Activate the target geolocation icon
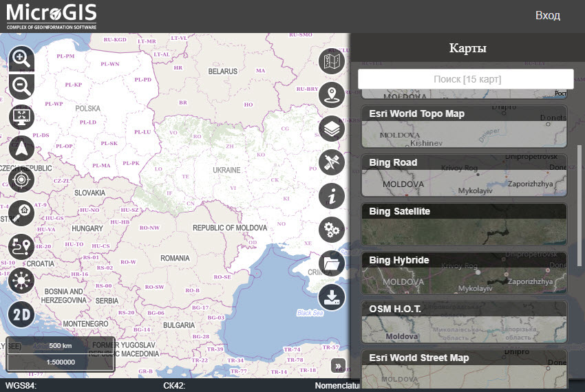 point(21,179)
